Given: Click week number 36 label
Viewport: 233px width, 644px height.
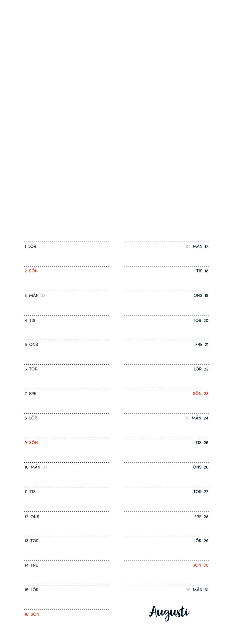Looking at the screenshot, I should tap(188, 590).
